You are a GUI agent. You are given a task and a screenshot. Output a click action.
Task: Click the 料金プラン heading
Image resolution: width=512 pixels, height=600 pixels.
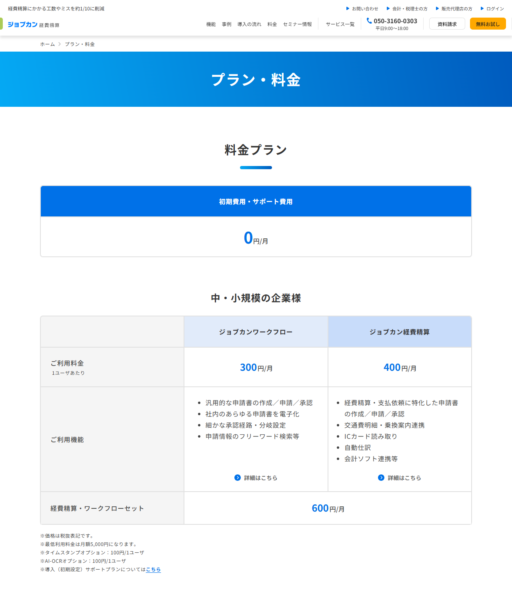pyautogui.click(x=256, y=150)
